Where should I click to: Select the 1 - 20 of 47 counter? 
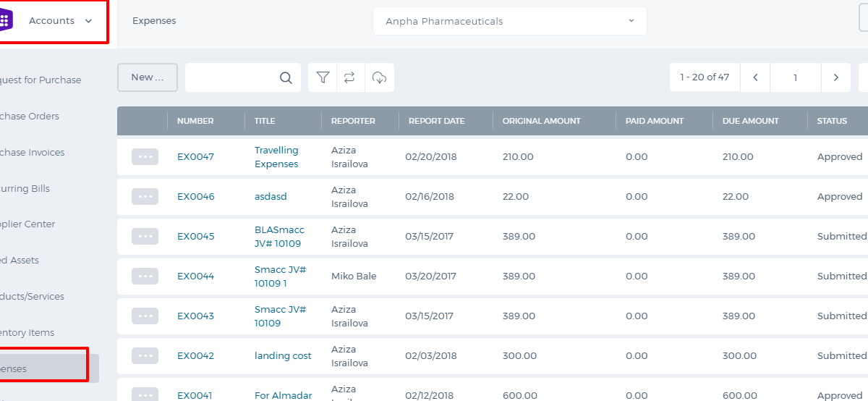[x=705, y=77]
